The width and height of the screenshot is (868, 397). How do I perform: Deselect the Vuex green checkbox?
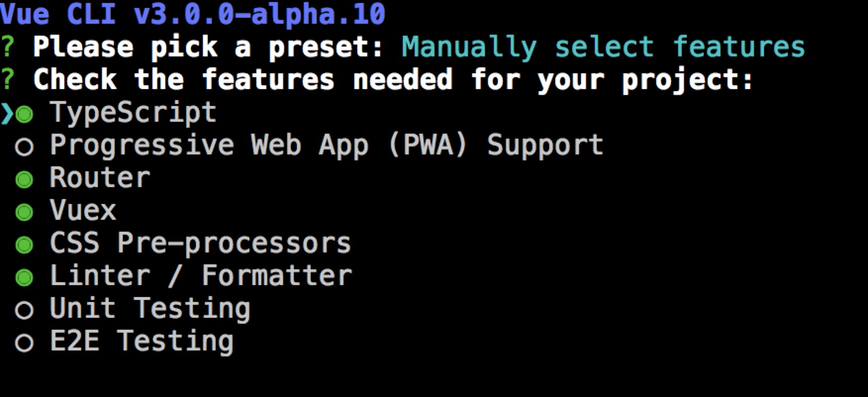24,212
